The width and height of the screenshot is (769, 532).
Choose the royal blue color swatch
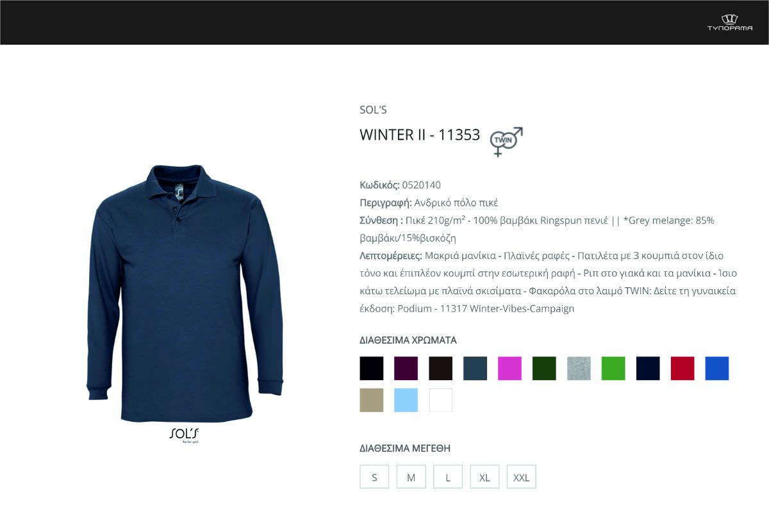coord(718,369)
